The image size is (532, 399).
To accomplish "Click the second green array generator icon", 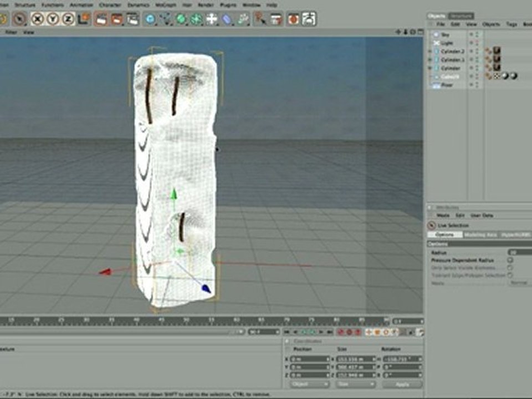I will point(196,19).
